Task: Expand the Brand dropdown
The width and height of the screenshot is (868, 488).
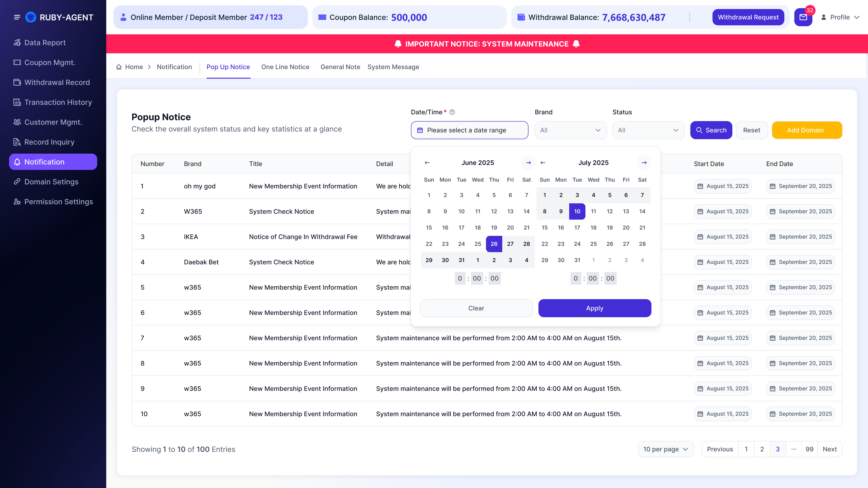Action: 571,130
